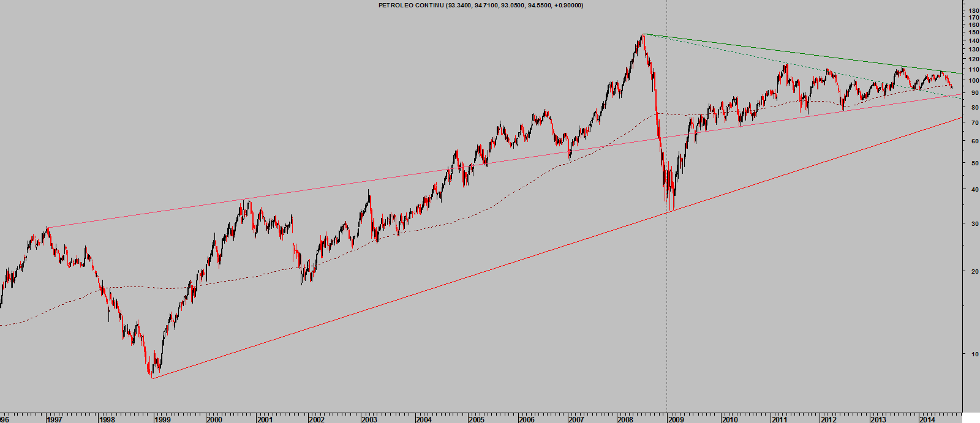Select the 2014 year label on time axis

click(927, 419)
